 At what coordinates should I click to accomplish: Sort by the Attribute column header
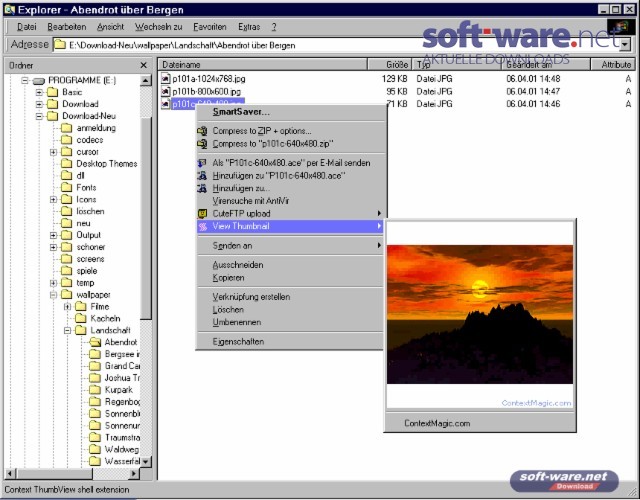coord(613,64)
